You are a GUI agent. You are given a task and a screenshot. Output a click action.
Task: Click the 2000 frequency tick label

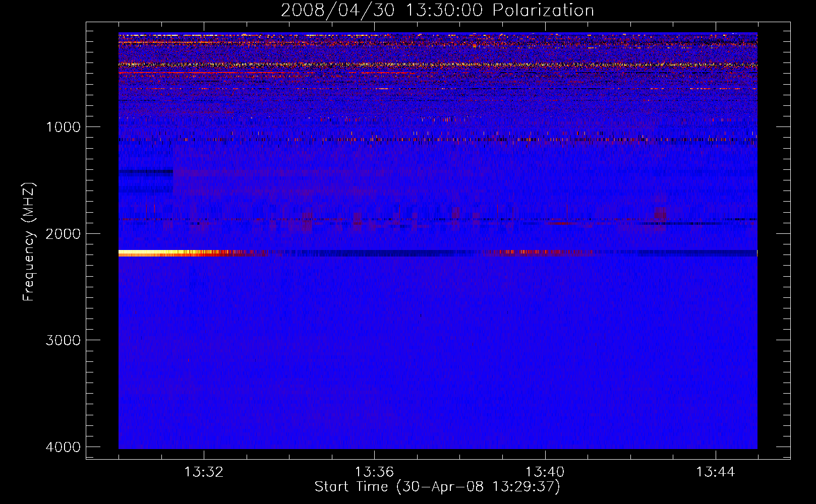(63, 234)
